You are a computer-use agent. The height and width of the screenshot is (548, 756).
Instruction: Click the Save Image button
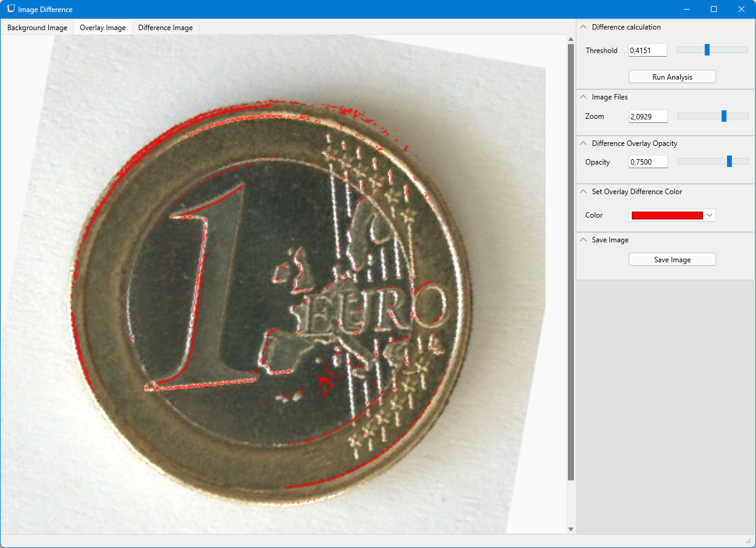(x=672, y=259)
